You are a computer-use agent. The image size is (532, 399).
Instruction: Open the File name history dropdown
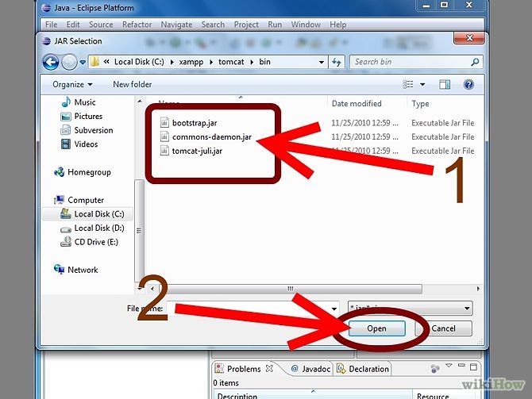334,309
